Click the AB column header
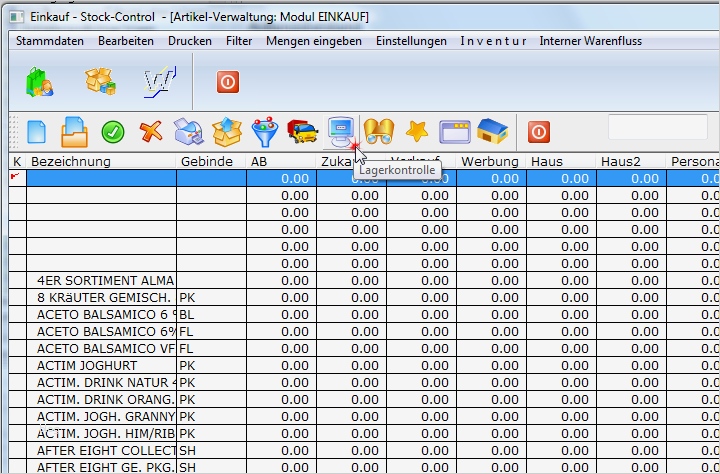Viewport: 720px width, 474px height. (281, 162)
